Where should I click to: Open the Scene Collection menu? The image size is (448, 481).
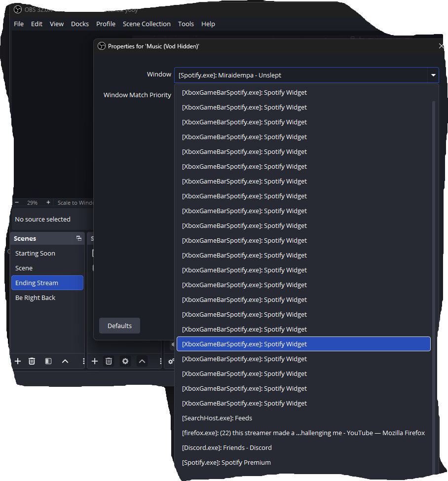[x=147, y=24]
